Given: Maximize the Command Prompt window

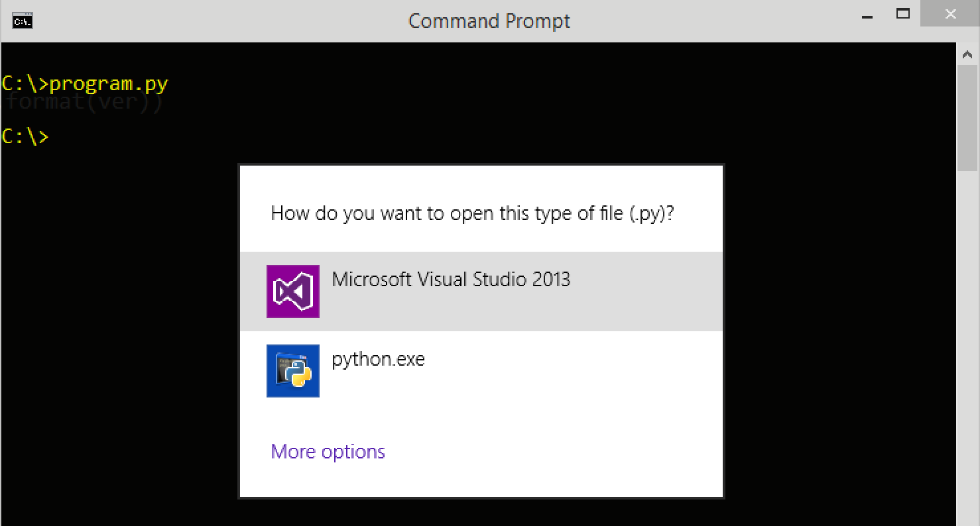Looking at the screenshot, I should (x=902, y=14).
